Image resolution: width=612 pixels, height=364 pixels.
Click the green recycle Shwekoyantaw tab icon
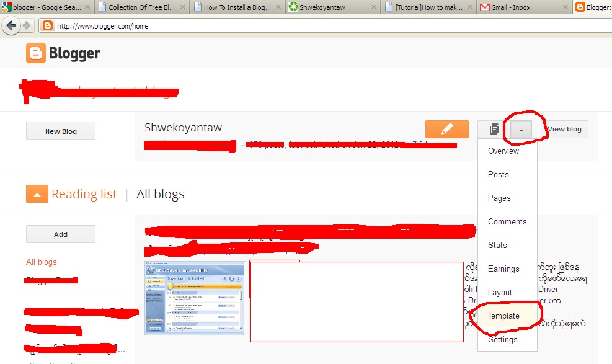coord(293,7)
